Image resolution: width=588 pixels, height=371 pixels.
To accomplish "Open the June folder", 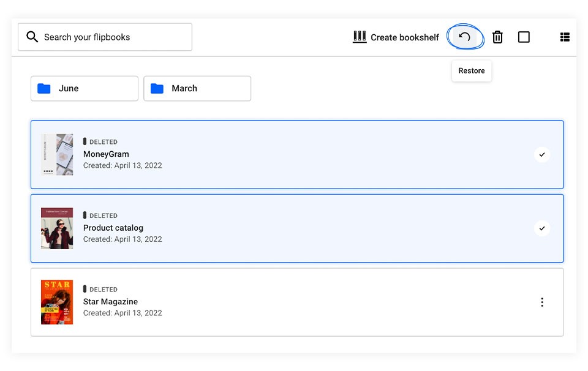I will tap(85, 88).
